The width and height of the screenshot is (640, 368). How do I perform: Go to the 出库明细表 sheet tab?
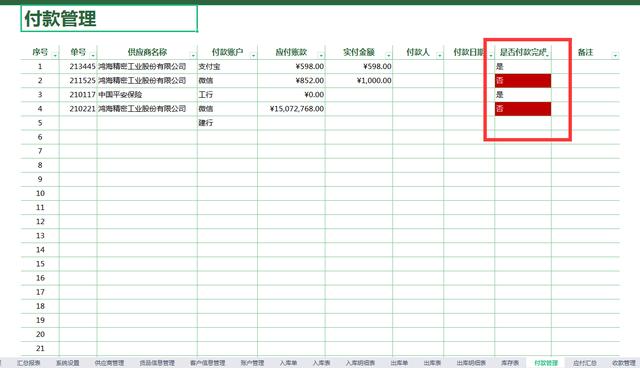point(471,363)
